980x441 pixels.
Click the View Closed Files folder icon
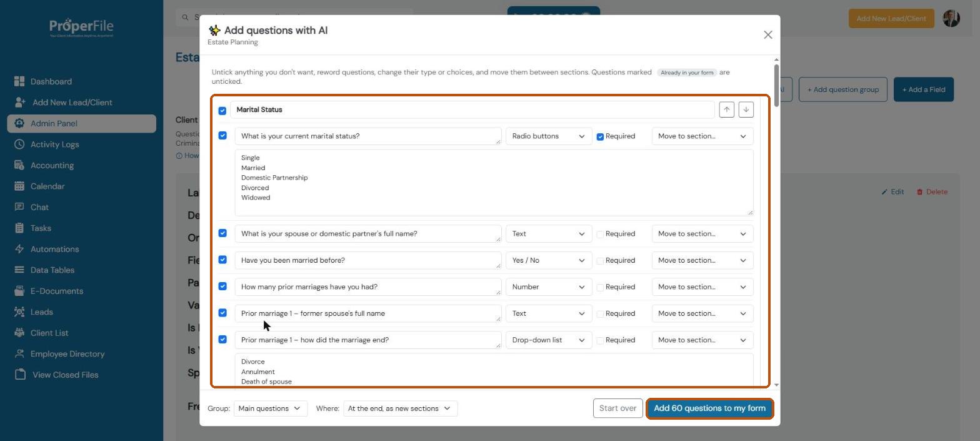[21, 375]
